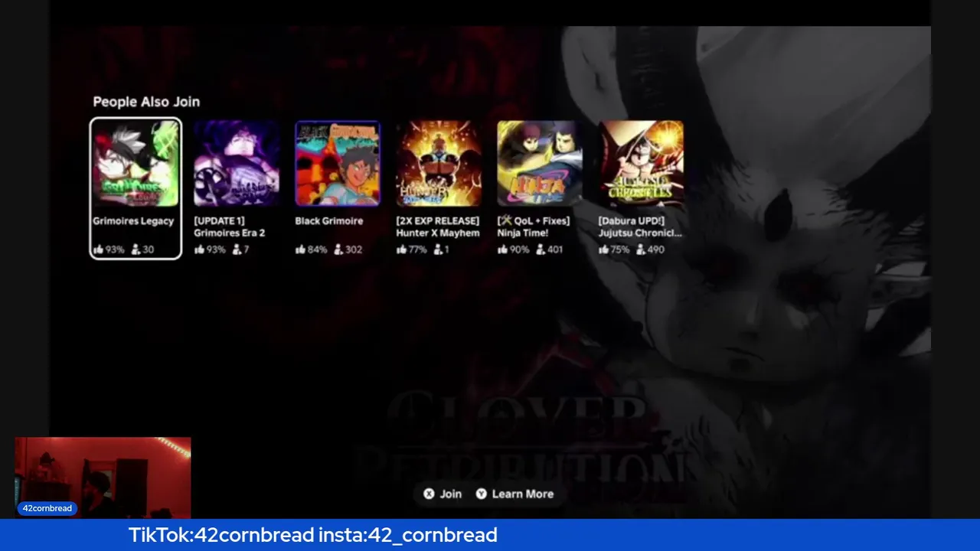This screenshot has width=980, height=551.
Task: Click the 75% rating under Jujutsu Chronicles
Action: pos(620,249)
